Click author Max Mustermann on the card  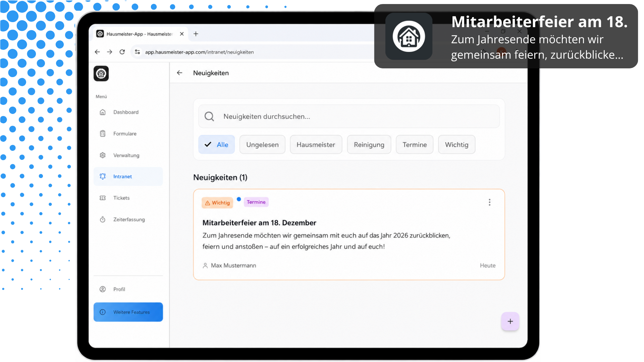click(229, 265)
